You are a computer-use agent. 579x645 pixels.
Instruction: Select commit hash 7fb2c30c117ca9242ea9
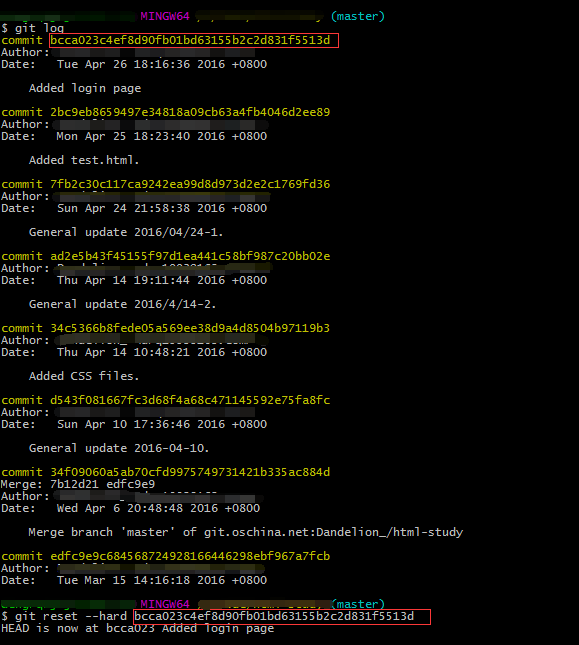(x=190, y=184)
